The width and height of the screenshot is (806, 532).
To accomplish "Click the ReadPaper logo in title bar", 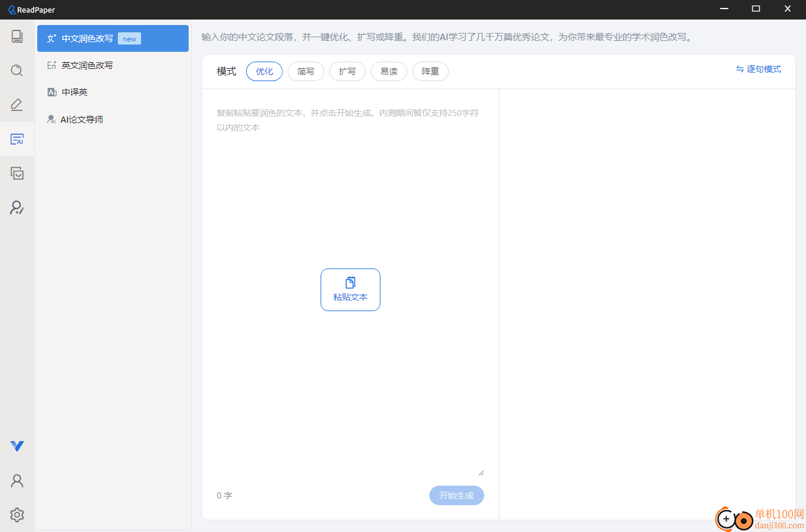I will [x=31, y=9].
